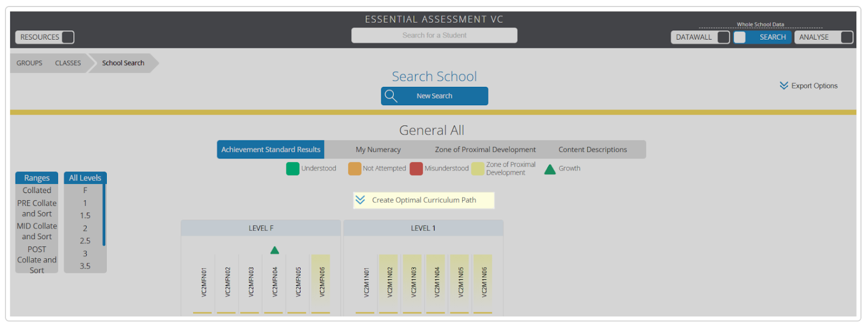Toggle the ANALYSE switch box
The height and width of the screenshot is (326, 868).
[x=846, y=37]
